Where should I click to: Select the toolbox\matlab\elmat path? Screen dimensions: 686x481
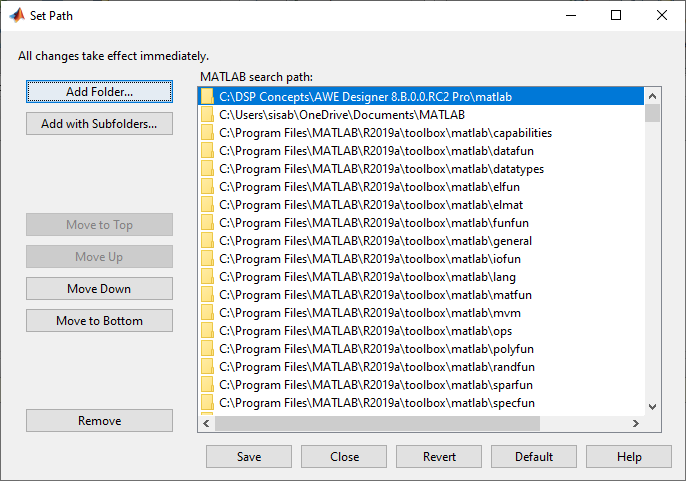(422, 205)
